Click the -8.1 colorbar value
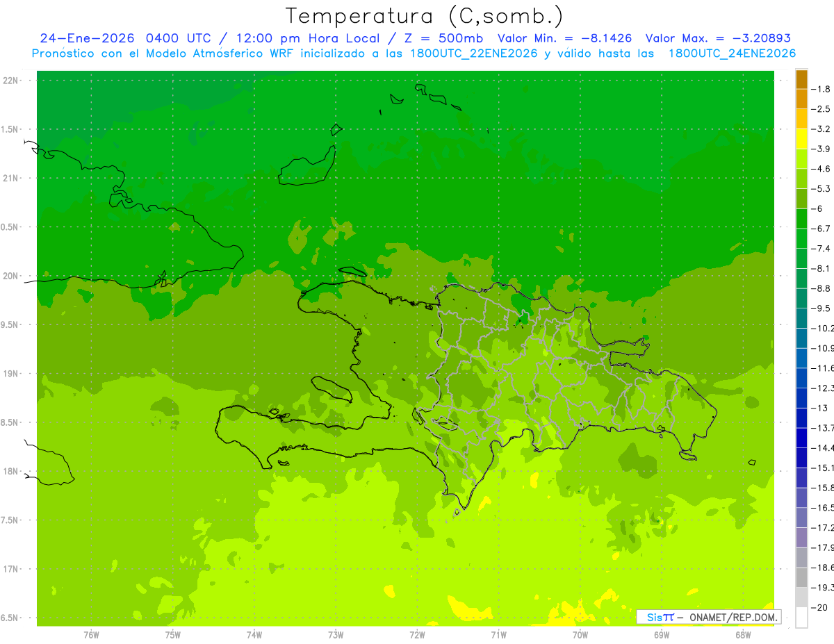 click(821, 268)
